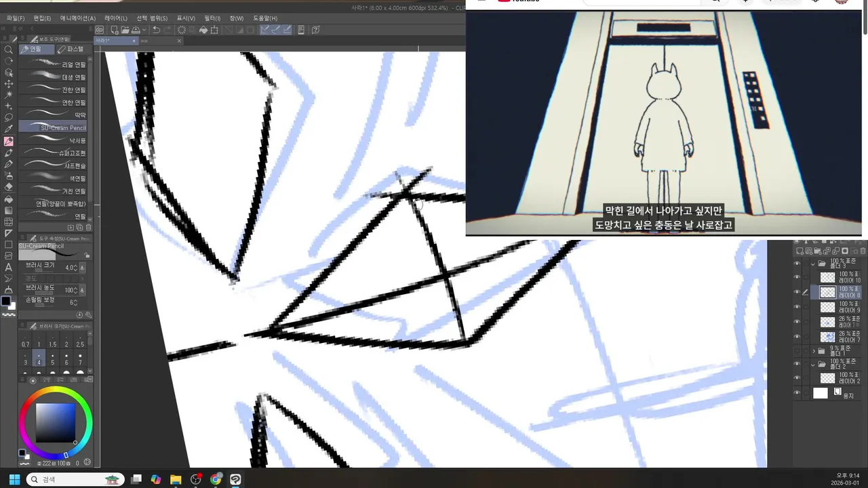This screenshot has height=488, width=868.
Task: Hide 폴더 3 with its eye icon
Action: [x=797, y=264]
